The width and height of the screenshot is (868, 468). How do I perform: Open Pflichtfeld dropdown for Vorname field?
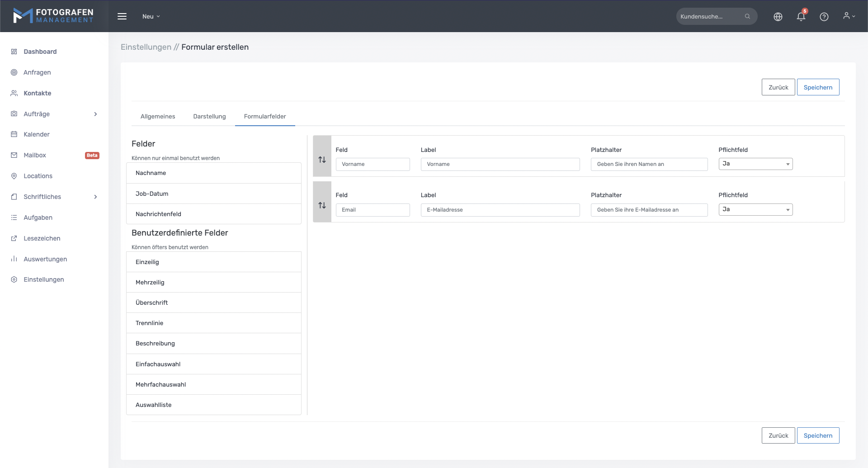pos(755,164)
